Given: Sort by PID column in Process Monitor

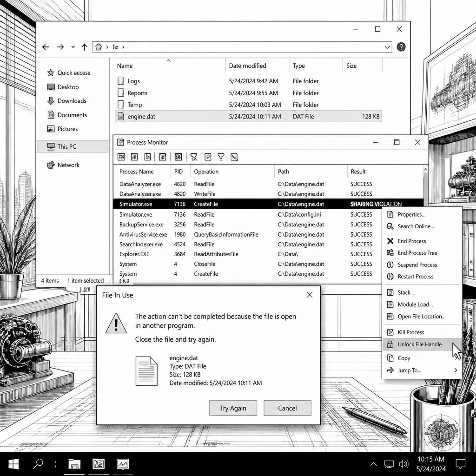Looking at the screenshot, I should [178, 172].
